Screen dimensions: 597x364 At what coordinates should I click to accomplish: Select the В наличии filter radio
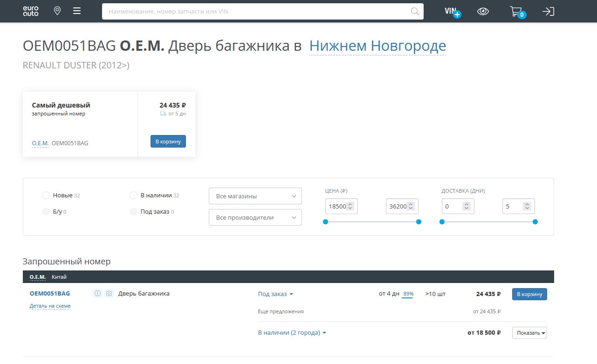tap(133, 195)
